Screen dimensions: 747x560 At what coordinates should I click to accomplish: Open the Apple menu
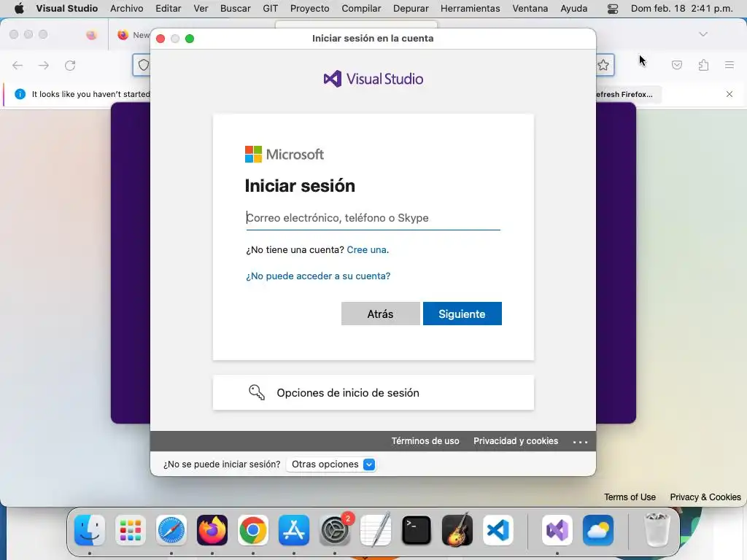pyautogui.click(x=19, y=8)
